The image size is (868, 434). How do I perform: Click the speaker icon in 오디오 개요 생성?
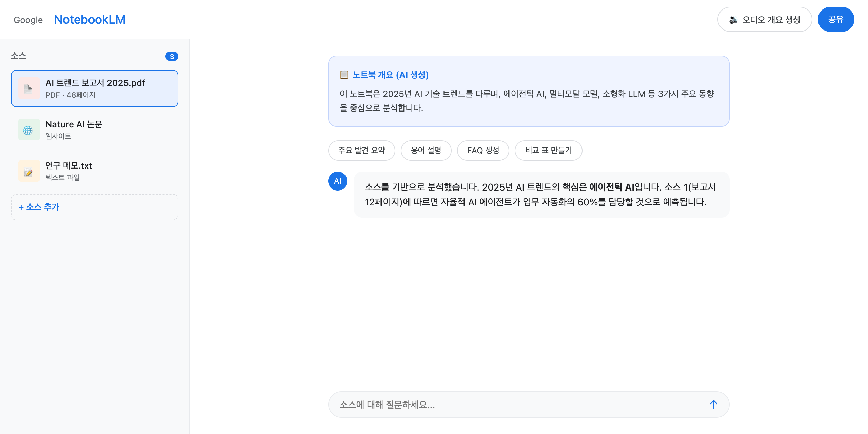[733, 20]
